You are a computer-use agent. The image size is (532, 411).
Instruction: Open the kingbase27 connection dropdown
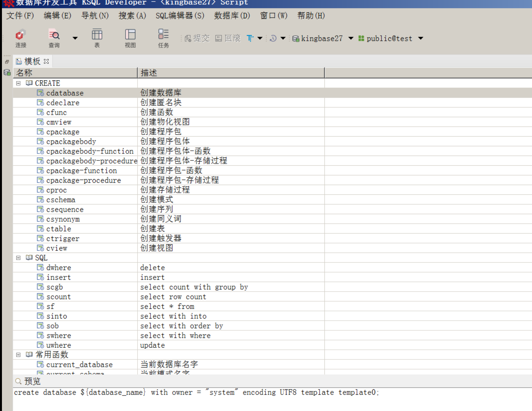click(x=351, y=38)
